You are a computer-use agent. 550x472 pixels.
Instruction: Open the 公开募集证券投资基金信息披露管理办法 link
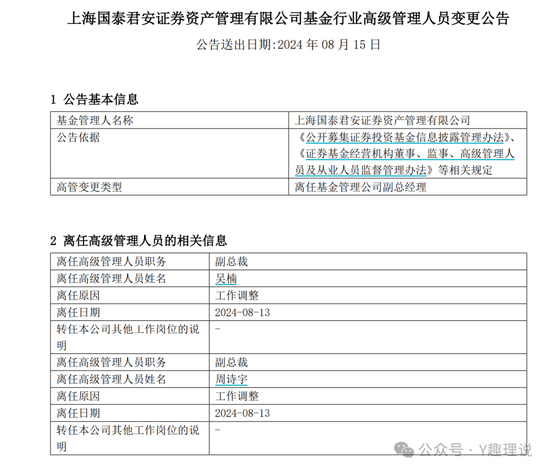404,137
